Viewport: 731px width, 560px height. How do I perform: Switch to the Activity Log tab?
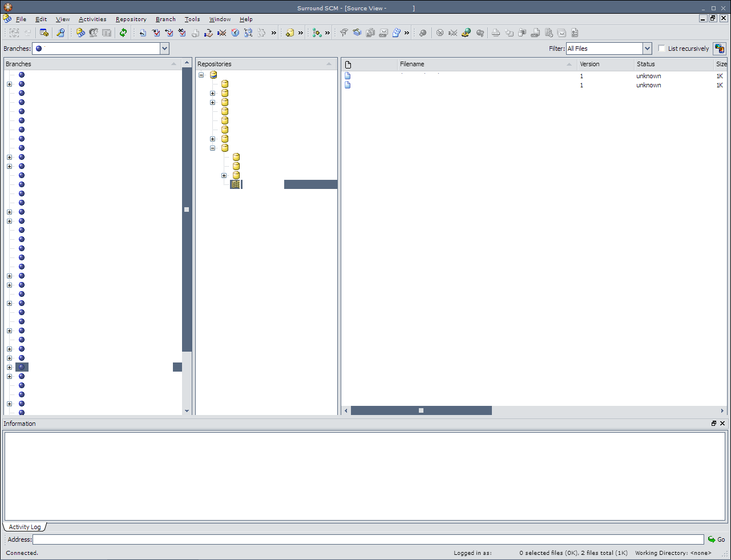(25, 527)
